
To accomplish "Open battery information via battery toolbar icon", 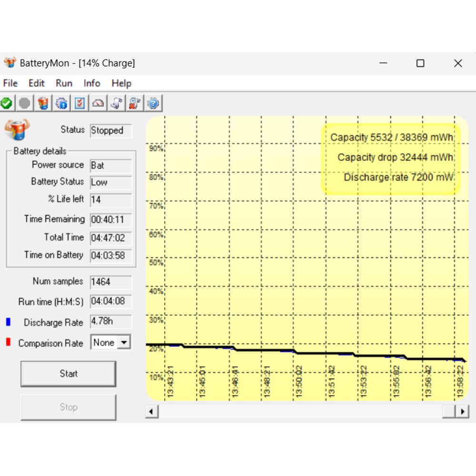I will click(43, 103).
